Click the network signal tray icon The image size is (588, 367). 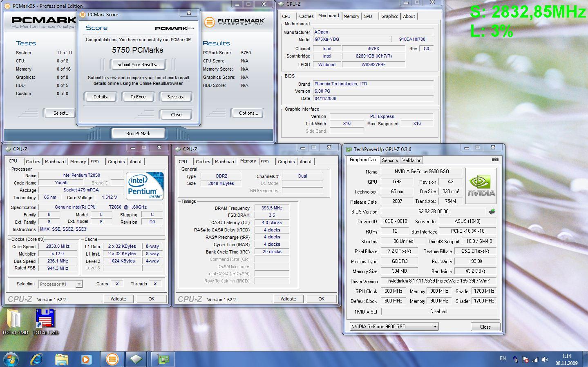coord(535,360)
